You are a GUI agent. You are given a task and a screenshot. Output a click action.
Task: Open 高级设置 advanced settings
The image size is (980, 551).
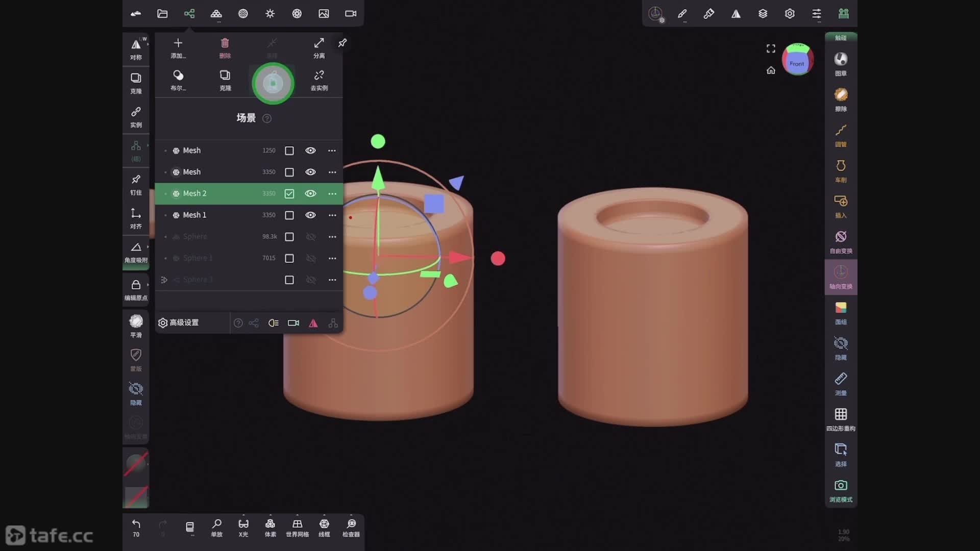pyautogui.click(x=179, y=323)
